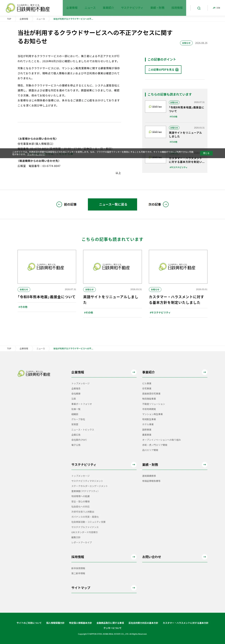
Task: Open GRIスタンダード内容索引 in the footer
Action: point(85,532)
